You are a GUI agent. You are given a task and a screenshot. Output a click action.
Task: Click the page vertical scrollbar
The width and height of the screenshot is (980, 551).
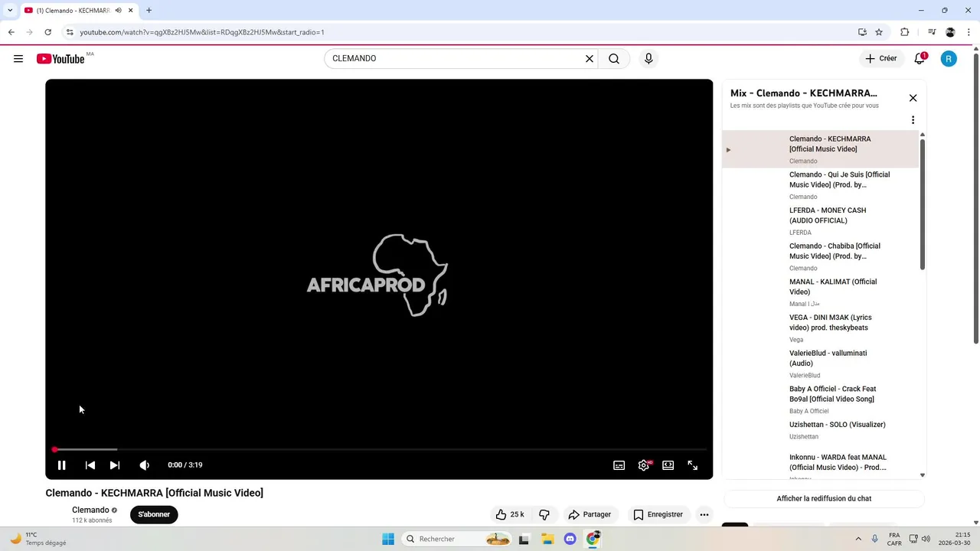975,199
